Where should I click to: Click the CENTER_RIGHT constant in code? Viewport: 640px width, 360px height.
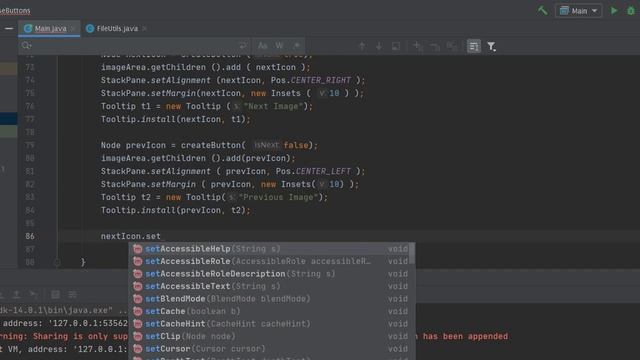(320, 80)
